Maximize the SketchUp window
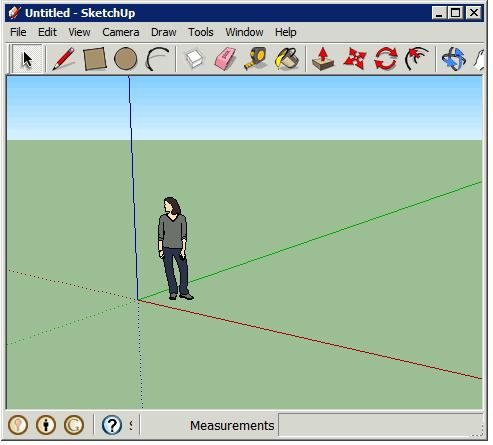The height and width of the screenshot is (445, 493). pos(456,13)
